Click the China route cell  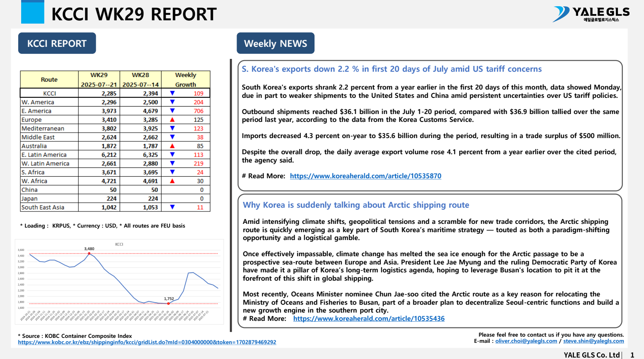pos(49,190)
